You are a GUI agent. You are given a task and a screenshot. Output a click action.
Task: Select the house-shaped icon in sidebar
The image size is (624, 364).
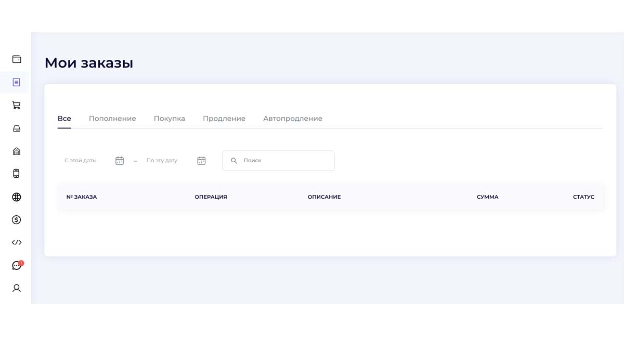pos(17,151)
